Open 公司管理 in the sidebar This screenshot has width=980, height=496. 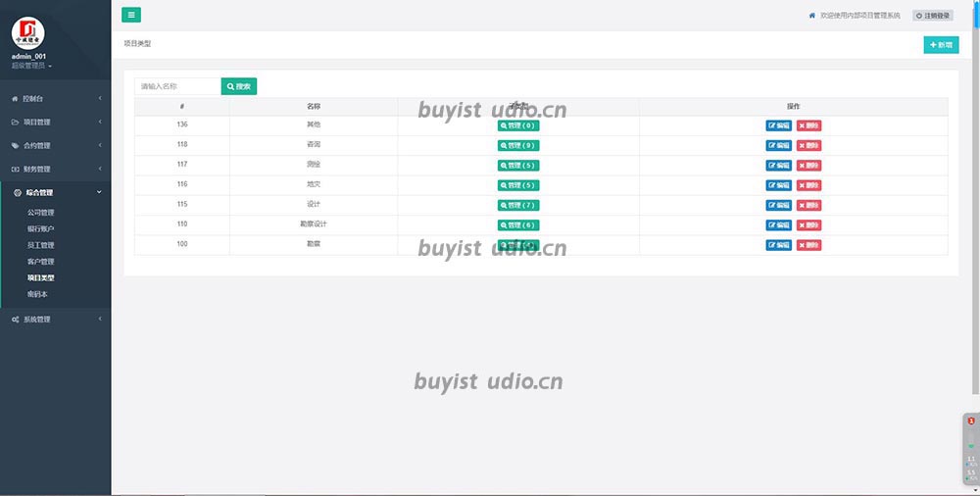pos(41,212)
